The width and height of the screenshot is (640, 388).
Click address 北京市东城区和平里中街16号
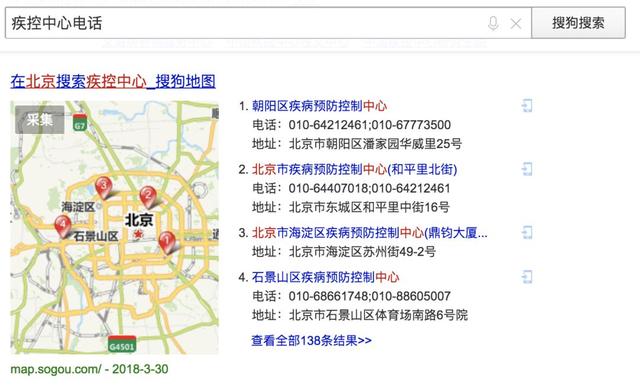coord(369,207)
